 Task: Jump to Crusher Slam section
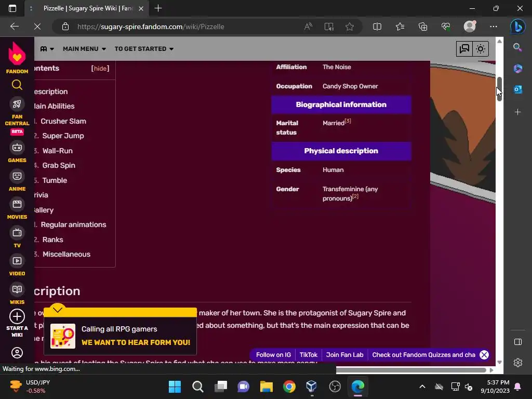point(63,121)
